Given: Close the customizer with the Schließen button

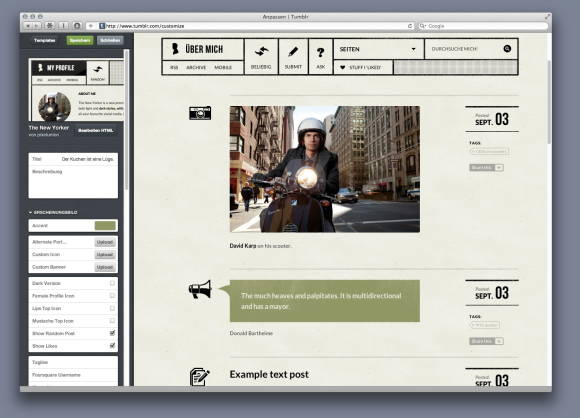Looking at the screenshot, I should [x=110, y=40].
